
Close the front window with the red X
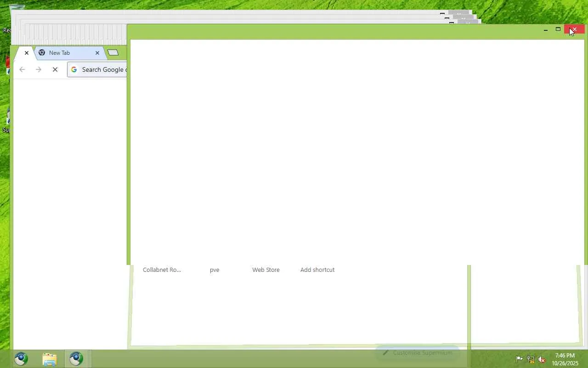pyautogui.click(x=574, y=29)
